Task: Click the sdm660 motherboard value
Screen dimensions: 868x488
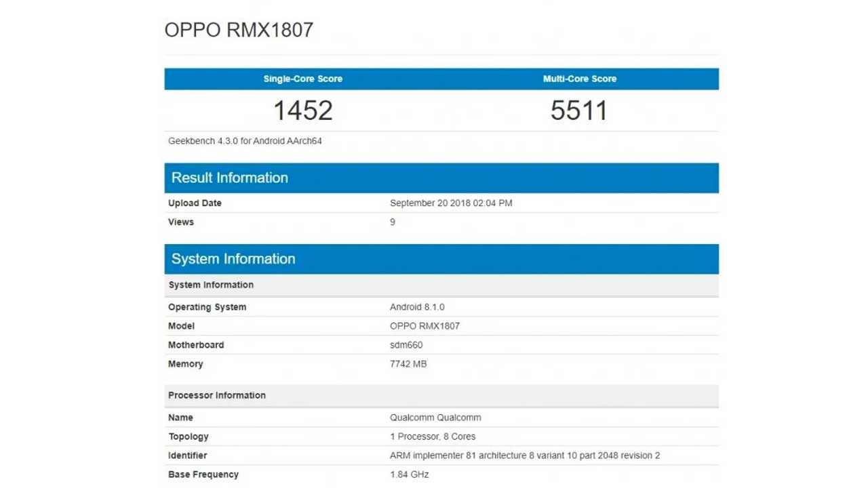Action: tap(406, 345)
